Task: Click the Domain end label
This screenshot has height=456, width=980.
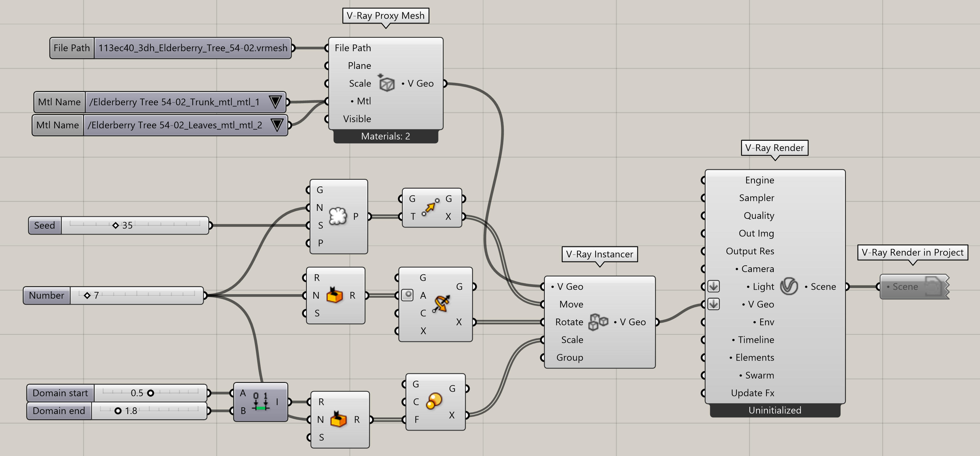Action: 59,411
